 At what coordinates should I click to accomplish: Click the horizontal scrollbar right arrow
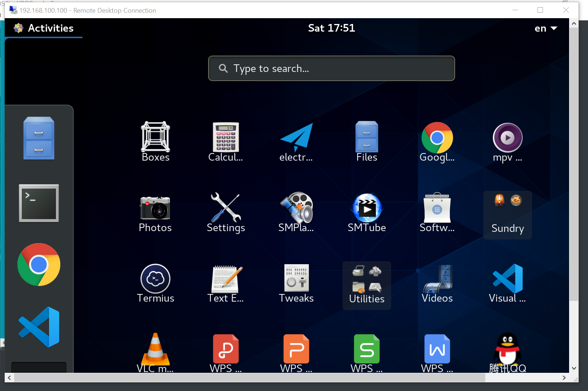pyautogui.click(x=564, y=378)
